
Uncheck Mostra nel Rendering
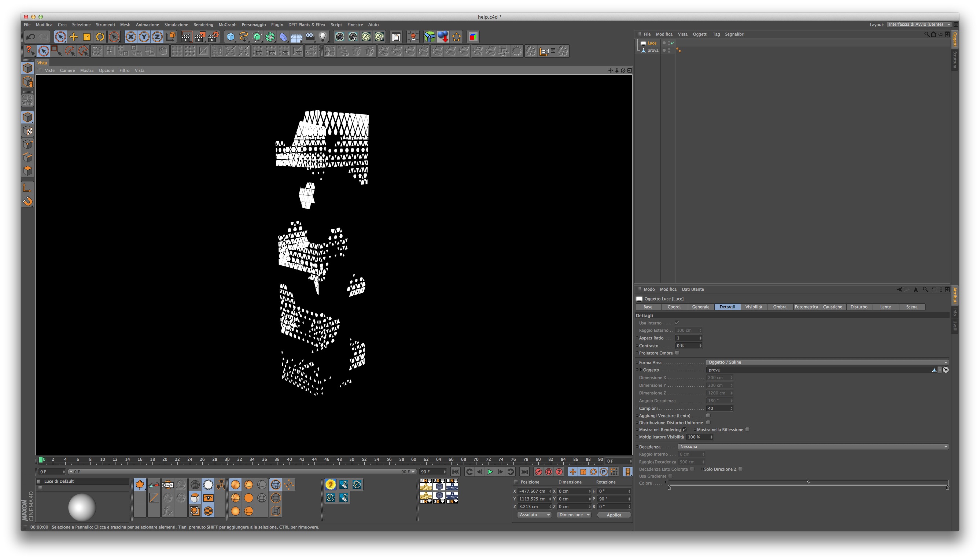pos(685,429)
